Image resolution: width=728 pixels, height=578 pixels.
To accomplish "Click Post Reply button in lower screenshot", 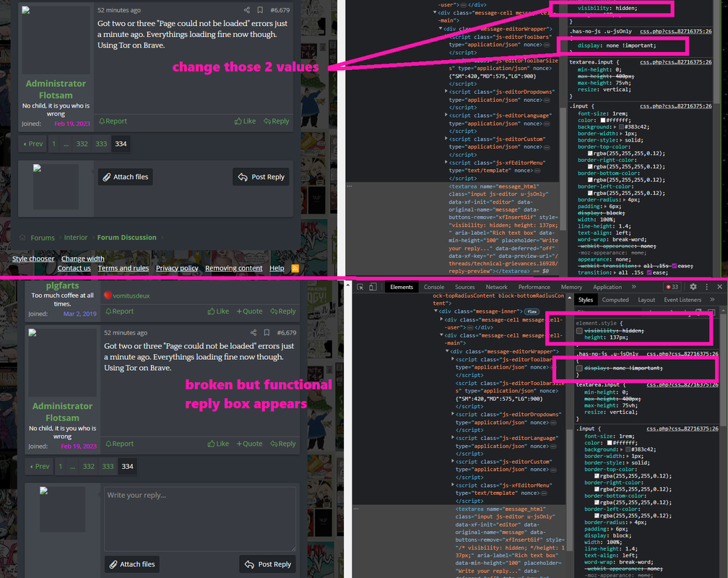I will (x=268, y=564).
